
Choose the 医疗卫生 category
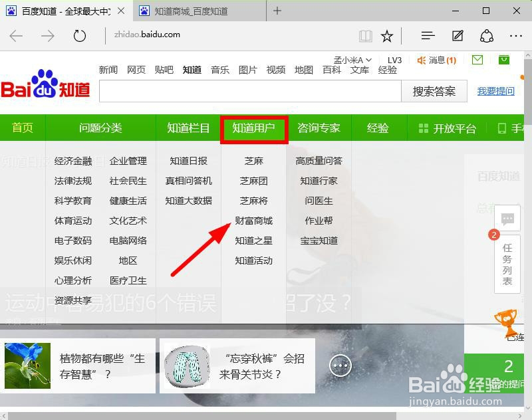(x=128, y=280)
